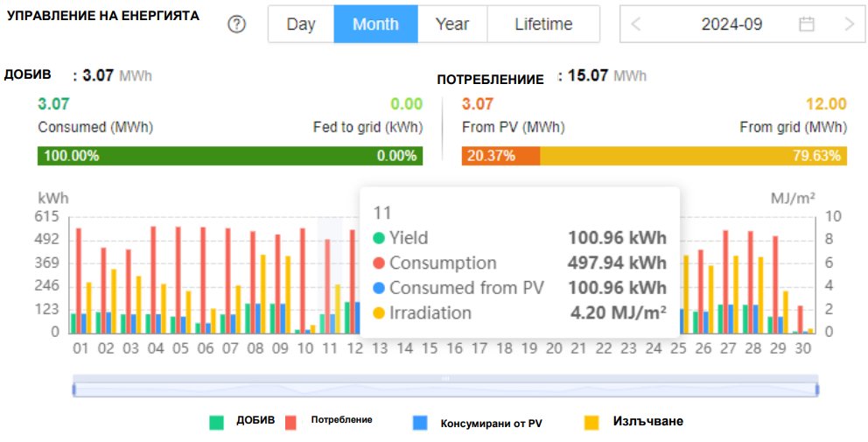This screenshot has width=868, height=442.
Task: Click the orange 20.37% From PV bar segment
Action: click(501, 156)
